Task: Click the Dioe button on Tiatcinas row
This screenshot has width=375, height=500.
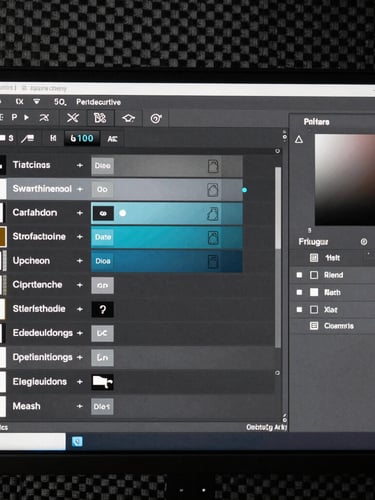Action: (x=102, y=166)
